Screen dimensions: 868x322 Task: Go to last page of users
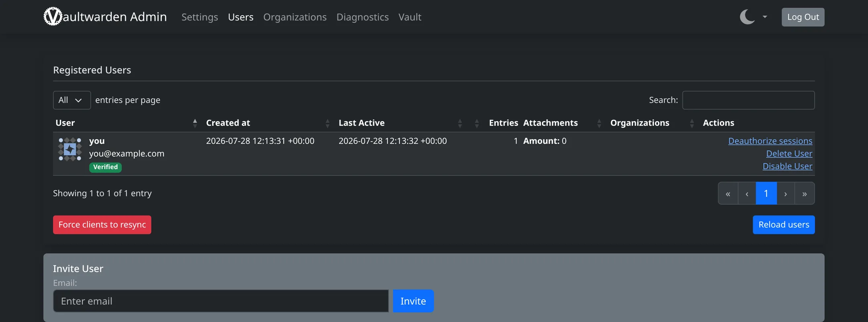pyautogui.click(x=805, y=194)
